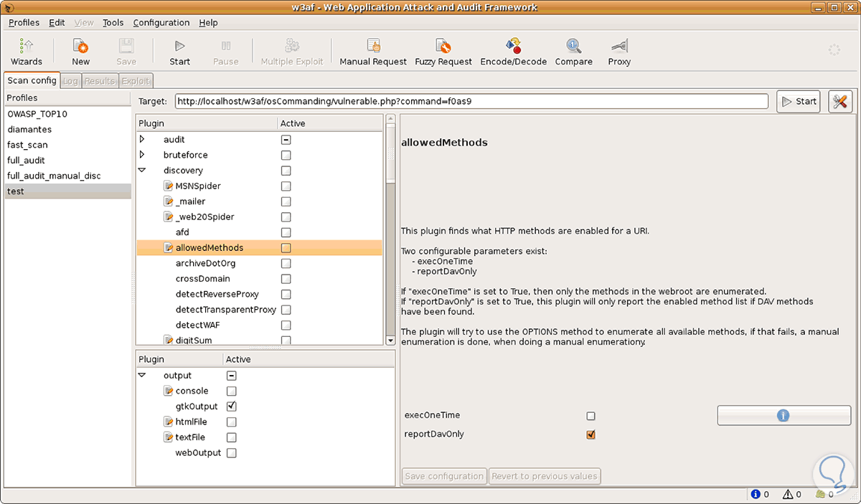Select the full_audit_manual_disc profile
Image resolution: width=861 pixels, height=504 pixels.
pyautogui.click(x=68, y=176)
